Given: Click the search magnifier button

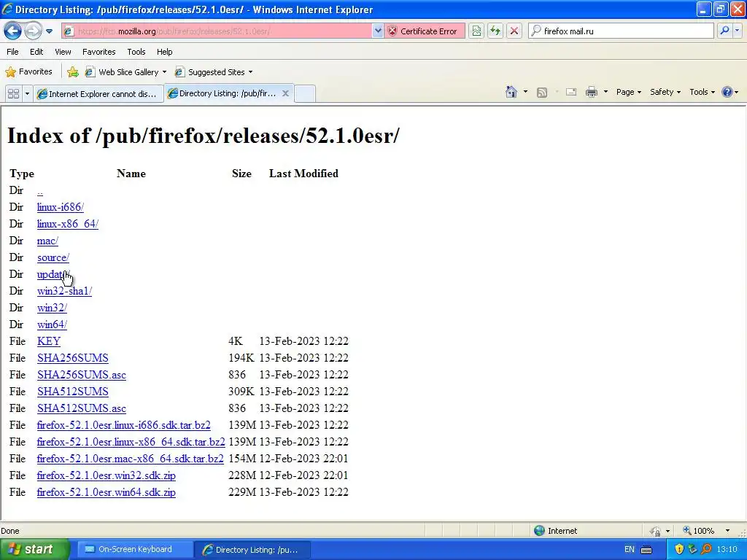Looking at the screenshot, I should coord(724,31).
